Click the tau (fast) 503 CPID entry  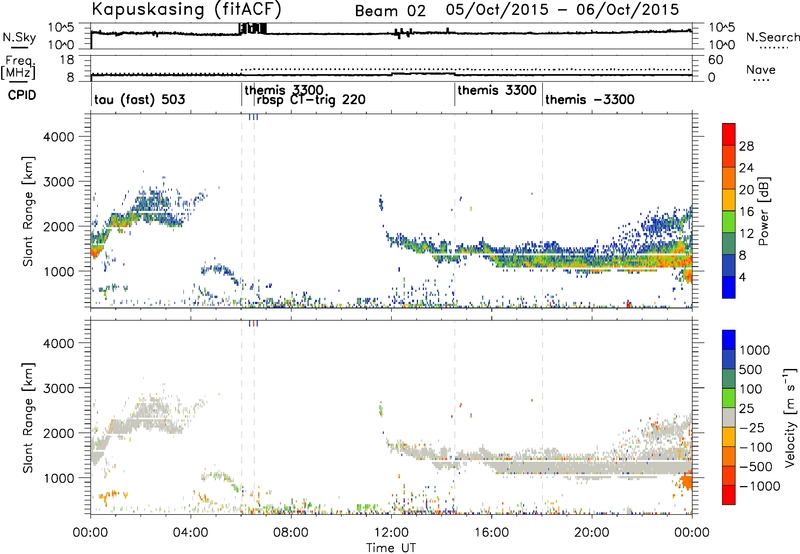(140, 99)
